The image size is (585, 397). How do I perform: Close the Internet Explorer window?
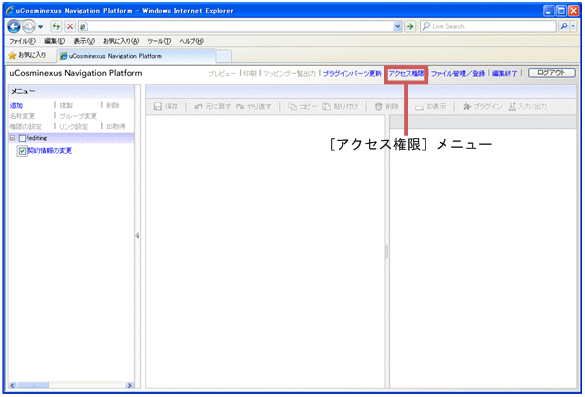coord(573,11)
